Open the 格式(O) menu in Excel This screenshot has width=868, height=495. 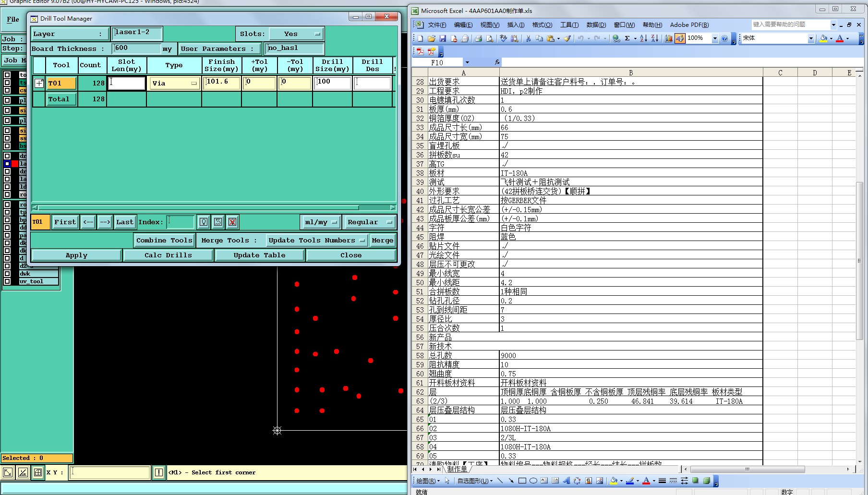point(542,25)
